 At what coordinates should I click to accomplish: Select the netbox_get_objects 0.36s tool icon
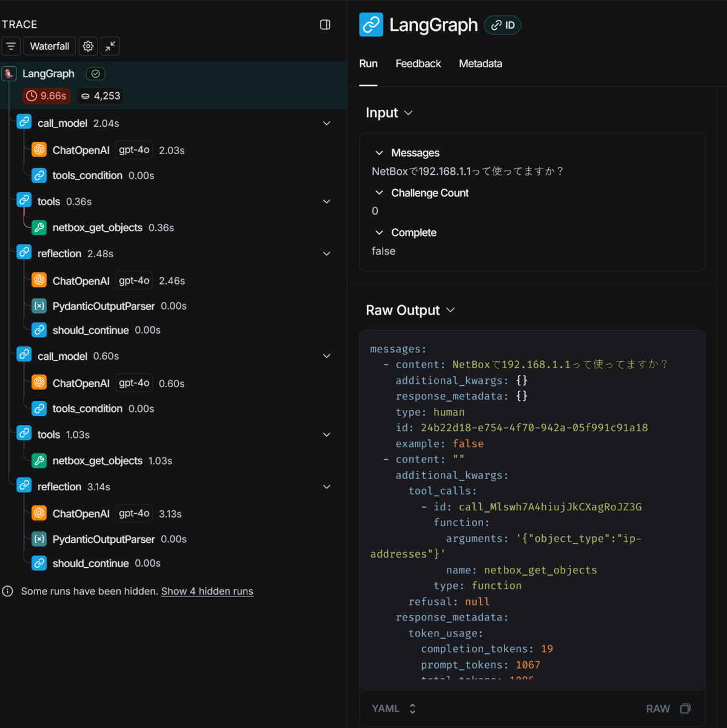(39, 227)
